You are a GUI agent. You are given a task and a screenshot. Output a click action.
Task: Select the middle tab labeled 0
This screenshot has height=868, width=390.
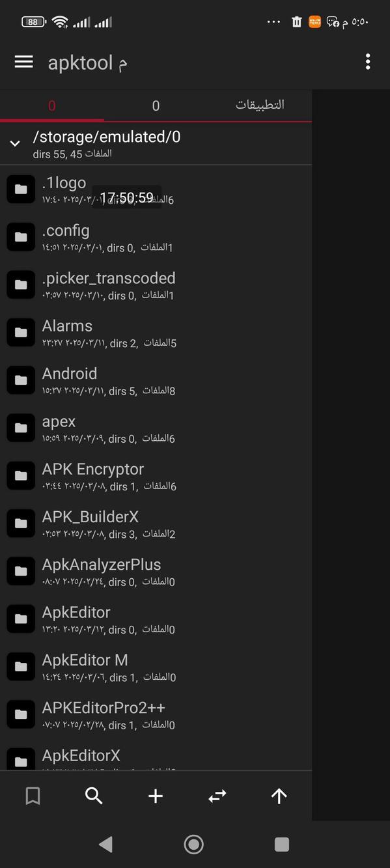(156, 105)
